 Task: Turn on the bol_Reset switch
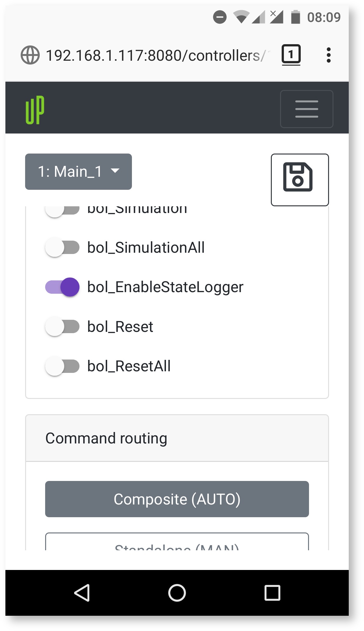62,326
